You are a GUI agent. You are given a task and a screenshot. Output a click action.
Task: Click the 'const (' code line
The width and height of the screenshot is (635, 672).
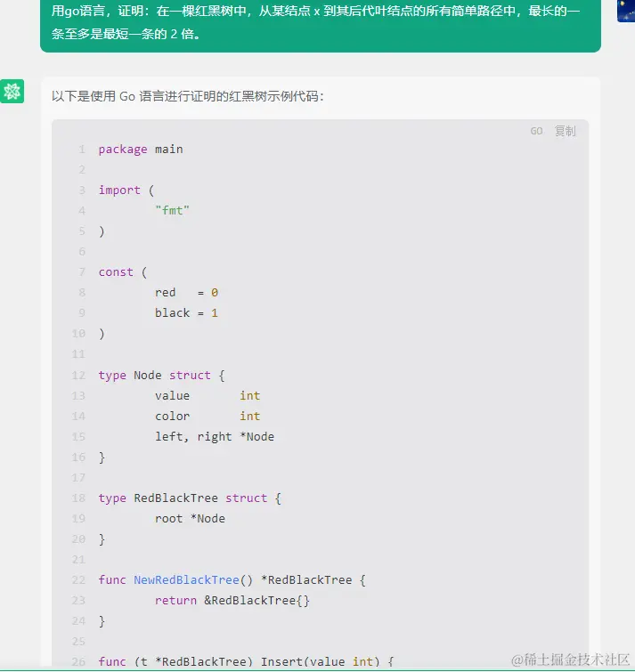(123, 272)
